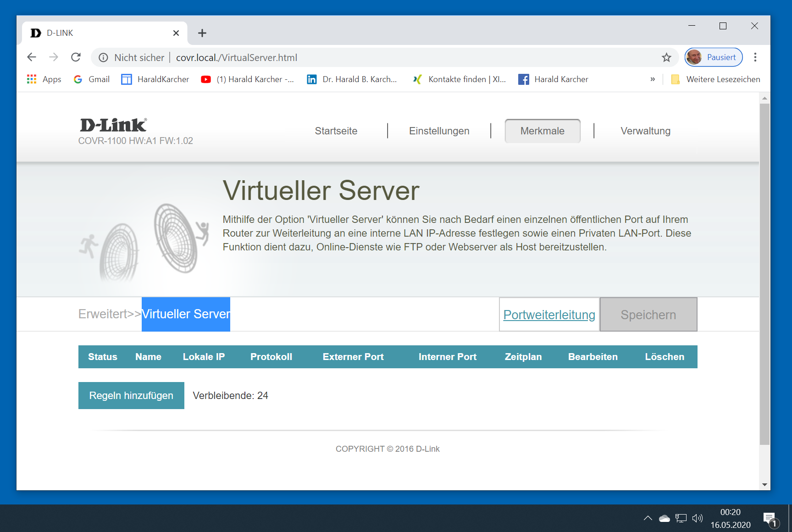Expand the hidden bookmarks chevron
Viewport: 792px width, 532px height.
(x=653, y=79)
